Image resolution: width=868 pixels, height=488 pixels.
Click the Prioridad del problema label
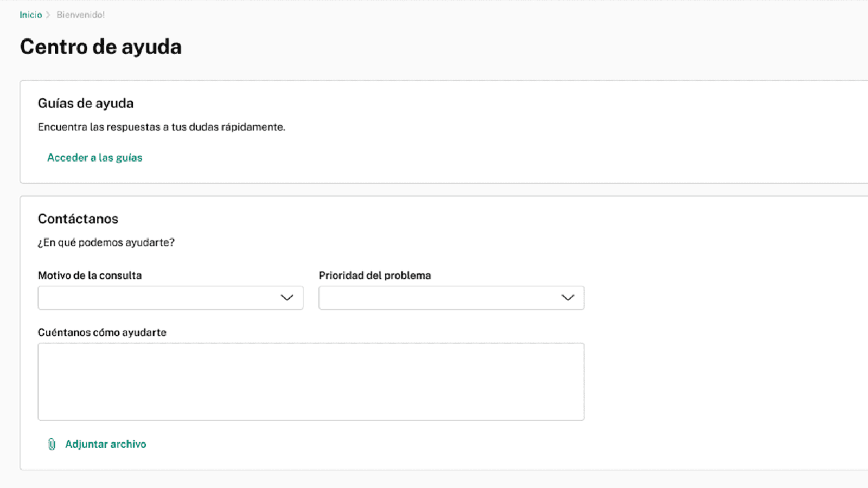374,275
